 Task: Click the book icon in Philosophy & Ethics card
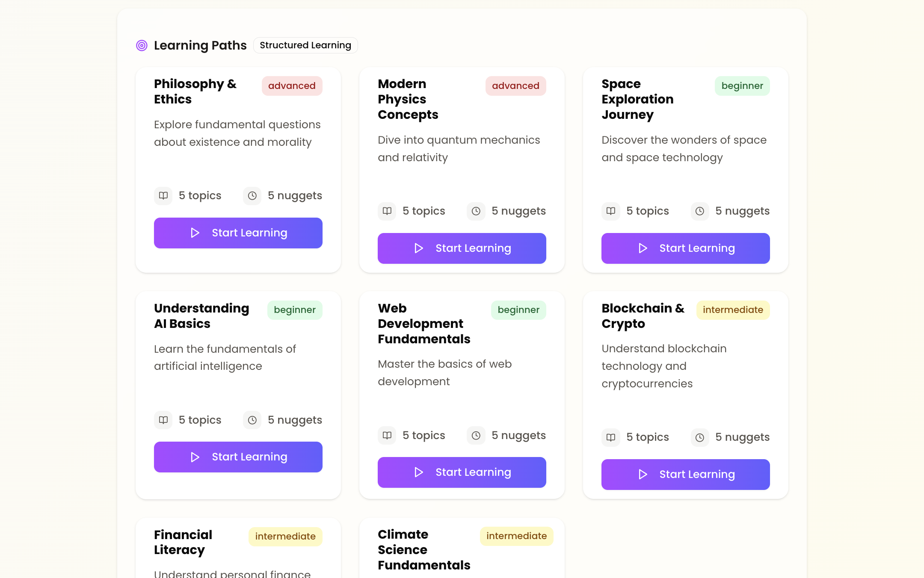[x=163, y=196]
